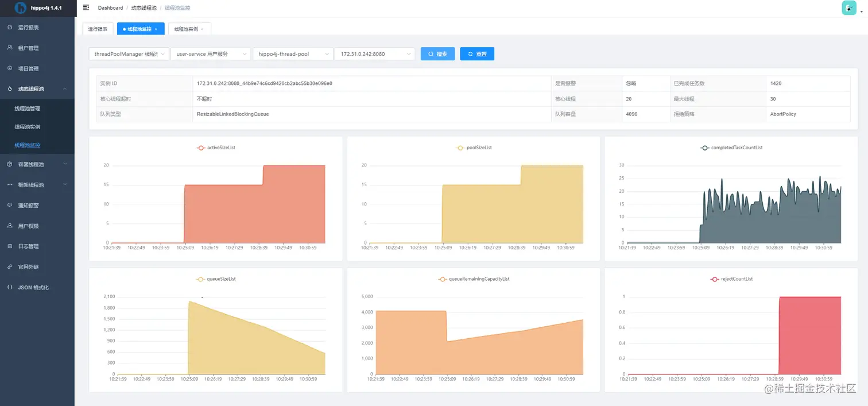Toggle completedTaskCountList legend marker
Viewport: 868px width, 406px height.
pos(704,148)
